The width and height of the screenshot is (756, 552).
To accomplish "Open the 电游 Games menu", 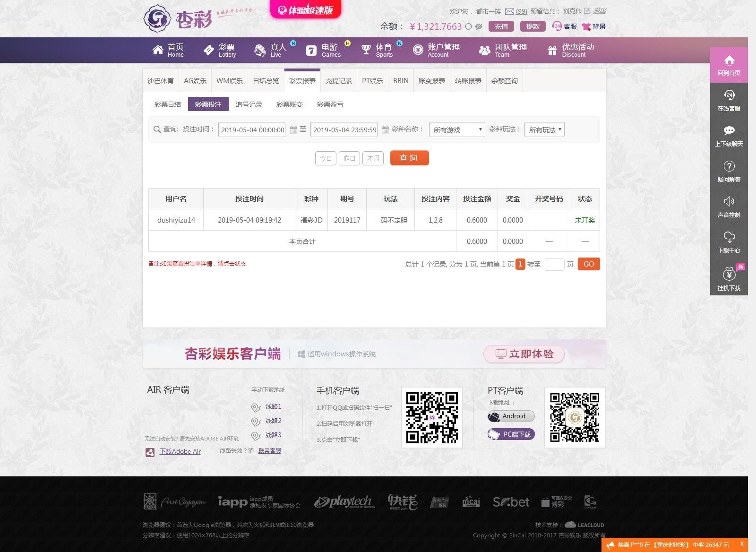I will [x=324, y=50].
